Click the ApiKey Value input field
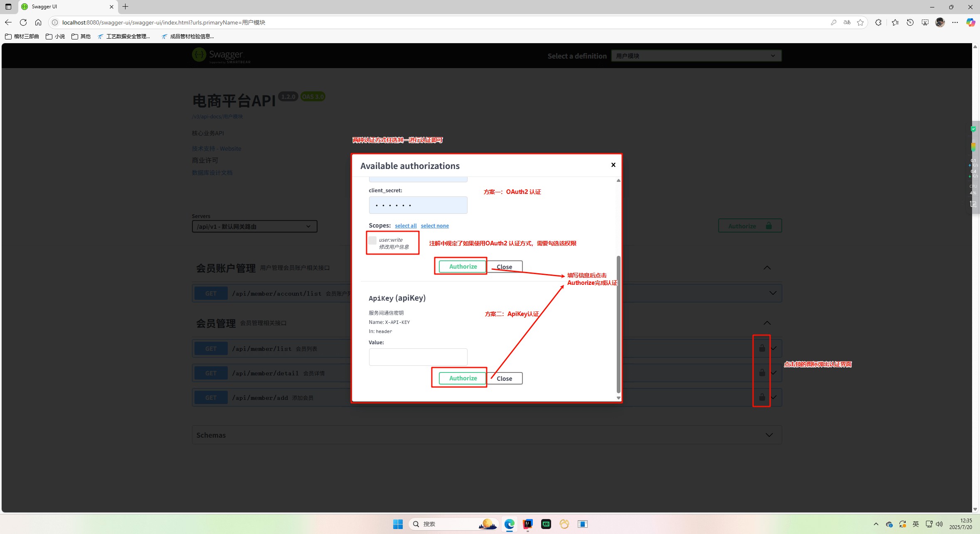This screenshot has width=980, height=534. click(x=418, y=357)
